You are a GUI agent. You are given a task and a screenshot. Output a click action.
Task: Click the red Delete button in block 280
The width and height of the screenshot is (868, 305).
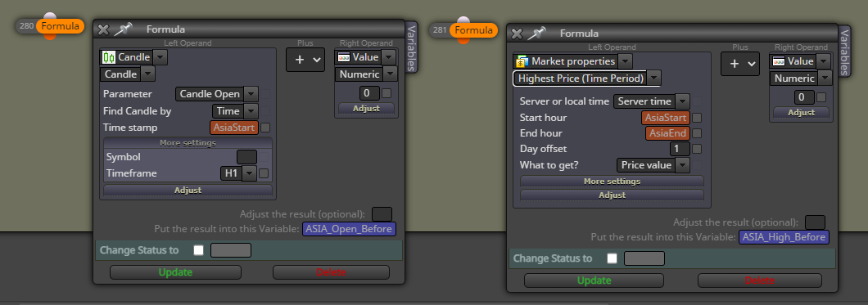pos(331,272)
